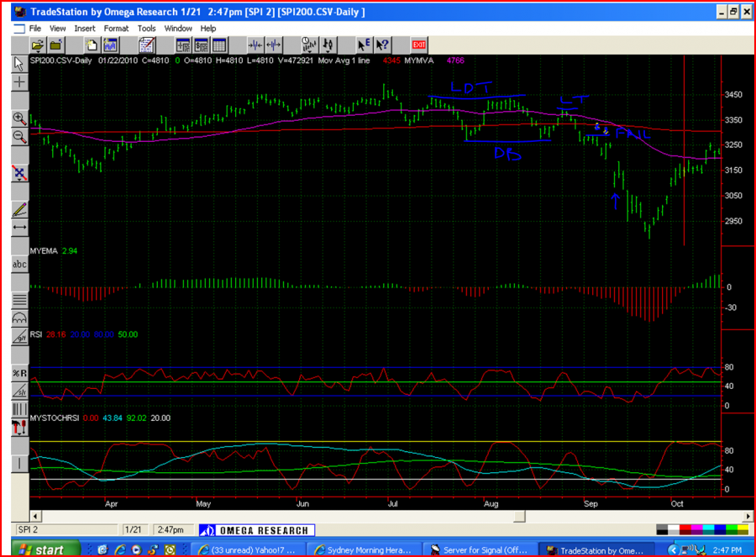Open the PowerEditor notepad-with-pen icon
Viewport: 756px width, 557px height.
[x=146, y=45]
